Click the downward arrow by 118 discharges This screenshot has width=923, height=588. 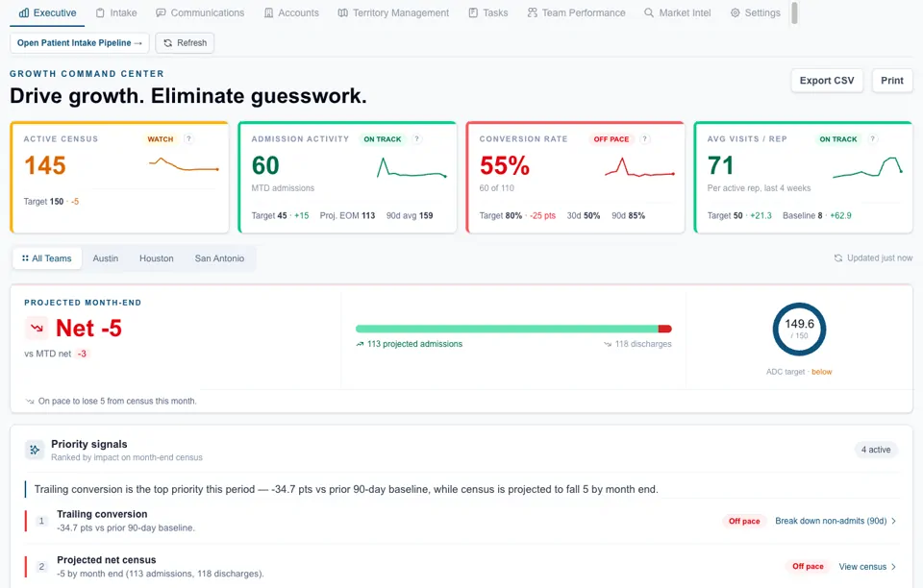(x=608, y=344)
